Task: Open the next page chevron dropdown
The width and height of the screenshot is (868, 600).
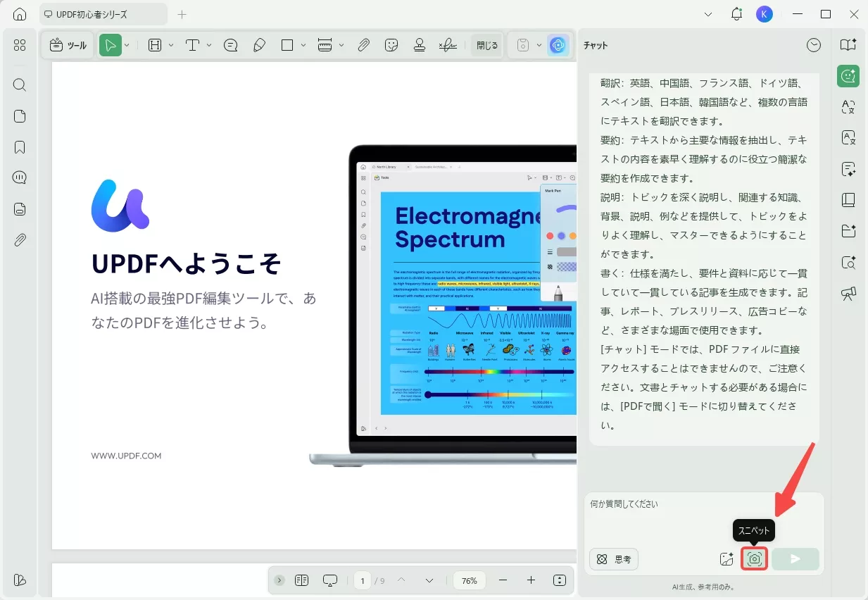Action: point(429,580)
